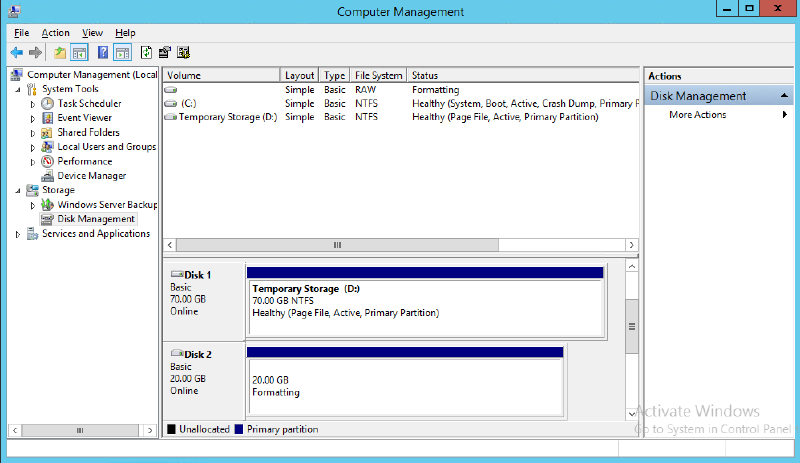Expand the Task Scheduler node arrow

point(33,104)
